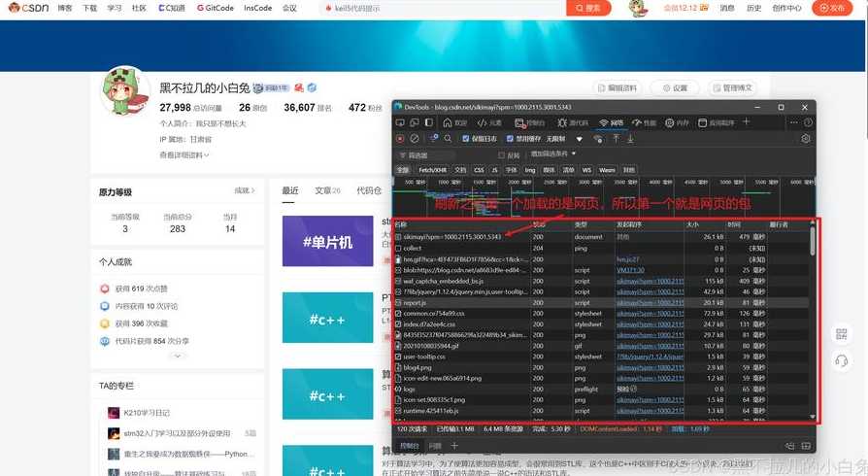Click the DevTools help question mark icon

pos(808,121)
